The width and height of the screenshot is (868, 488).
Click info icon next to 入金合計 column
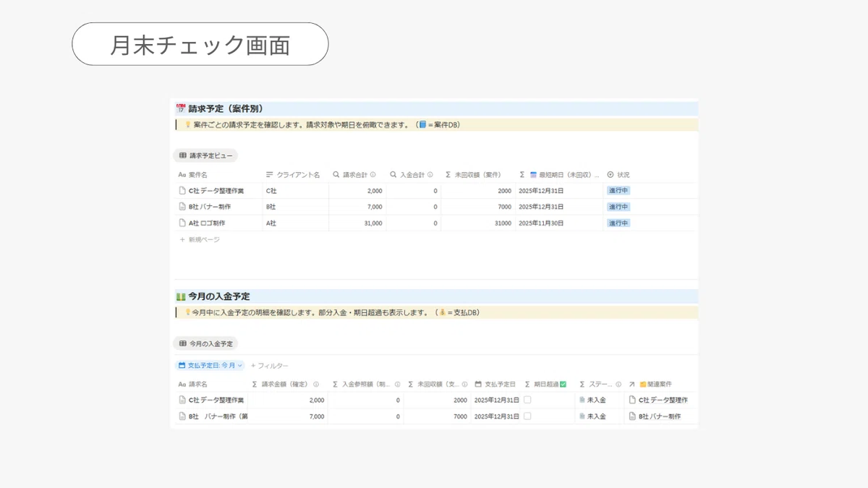(430, 175)
